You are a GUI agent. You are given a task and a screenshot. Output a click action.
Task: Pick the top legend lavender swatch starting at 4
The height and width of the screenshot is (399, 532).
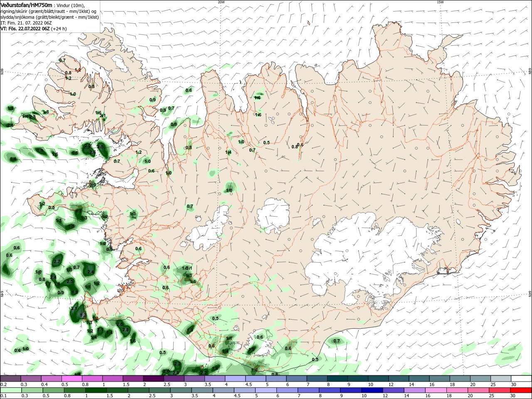[x=235, y=379]
